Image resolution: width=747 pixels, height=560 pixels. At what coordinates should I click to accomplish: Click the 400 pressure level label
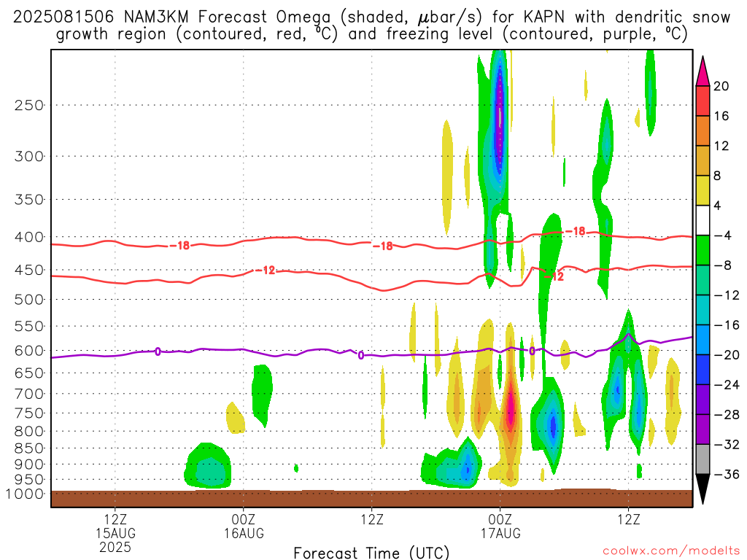pos(29,237)
